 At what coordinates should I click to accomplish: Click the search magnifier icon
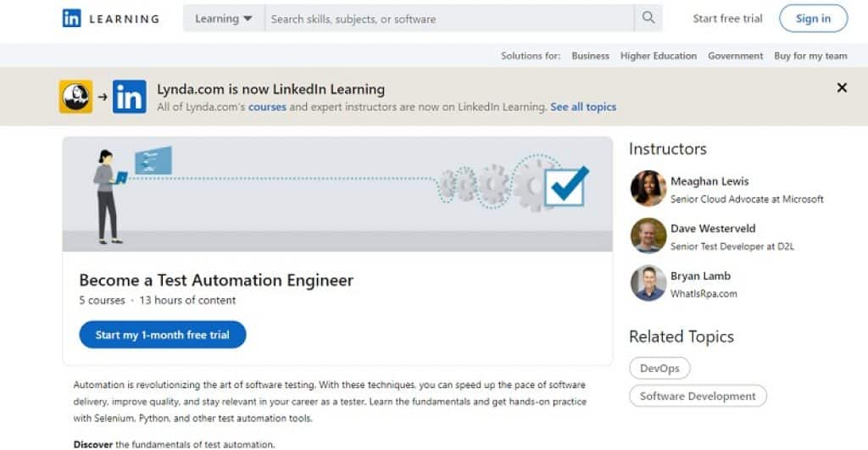pos(648,18)
